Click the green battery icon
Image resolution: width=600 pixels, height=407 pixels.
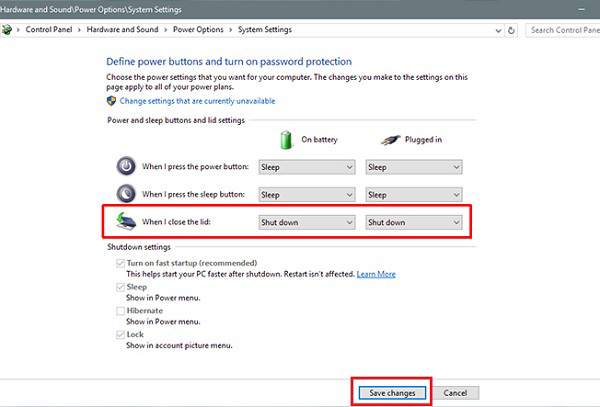coord(286,140)
